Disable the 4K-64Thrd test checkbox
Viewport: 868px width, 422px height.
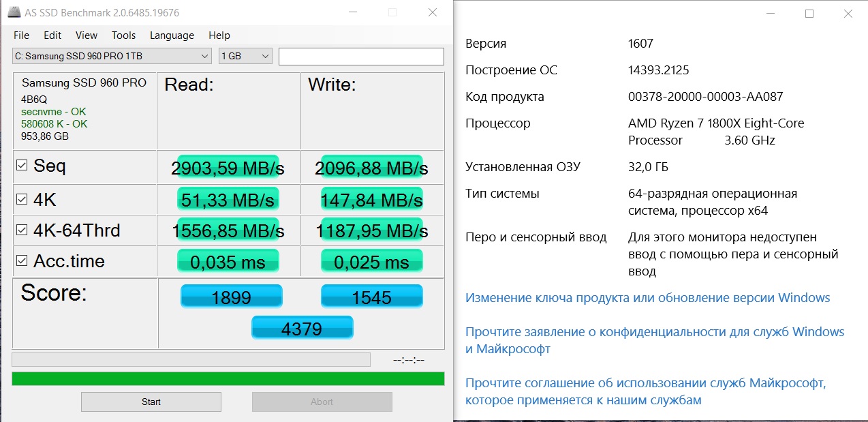point(22,230)
